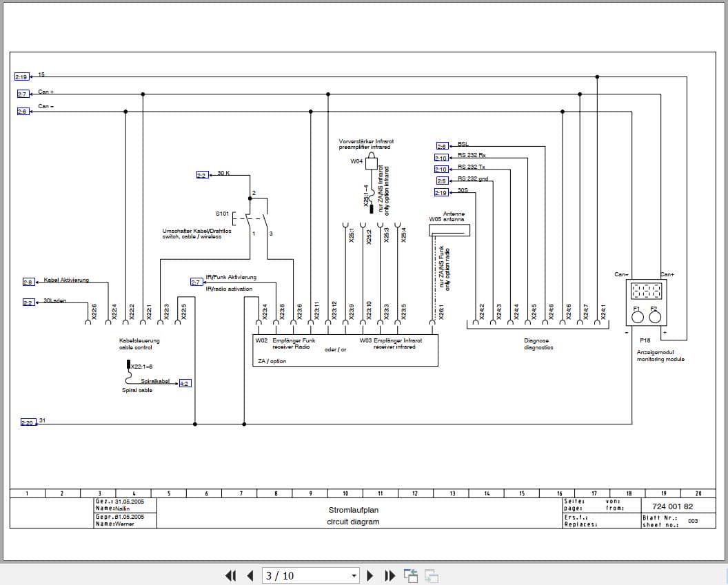Follow the 2:20 reference beside line 31
The height and width of the screenshot is (585, 728).
point(28,422)
